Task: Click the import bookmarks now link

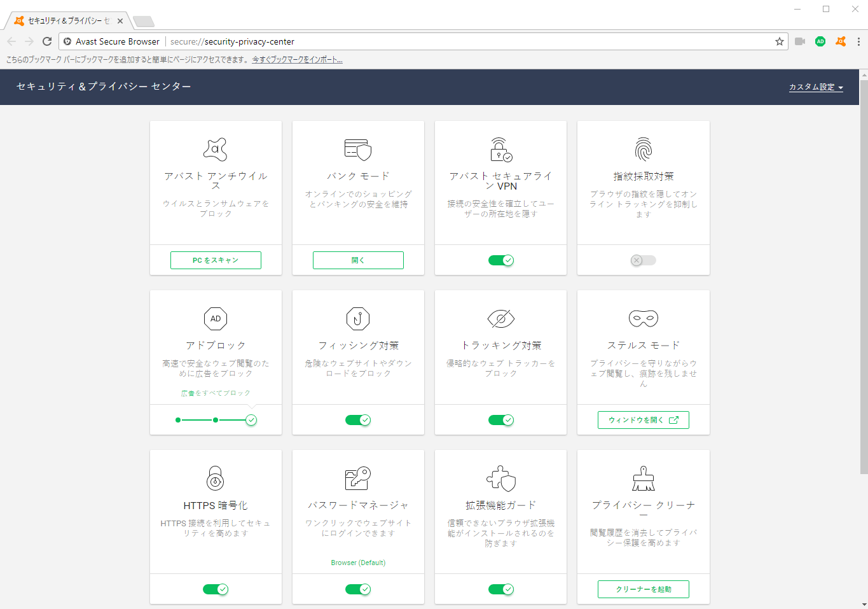Action: click(297, 60)
